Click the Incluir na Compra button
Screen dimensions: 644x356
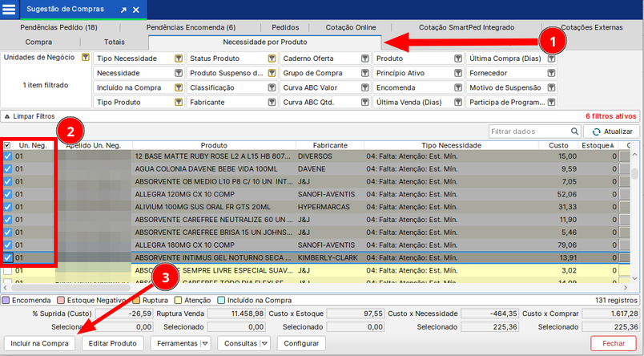coord(40,343)
